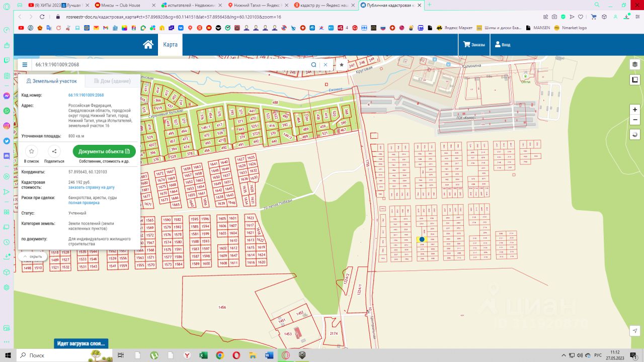
Task: Click the search magnifier icon
Action: point(313,65)
